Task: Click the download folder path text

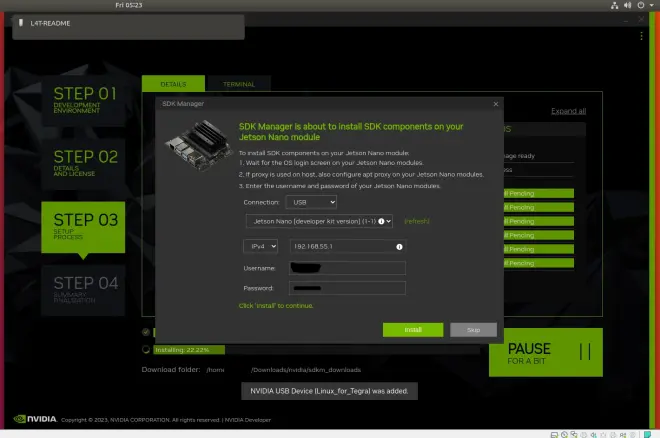Action: (x=284, y=370)
